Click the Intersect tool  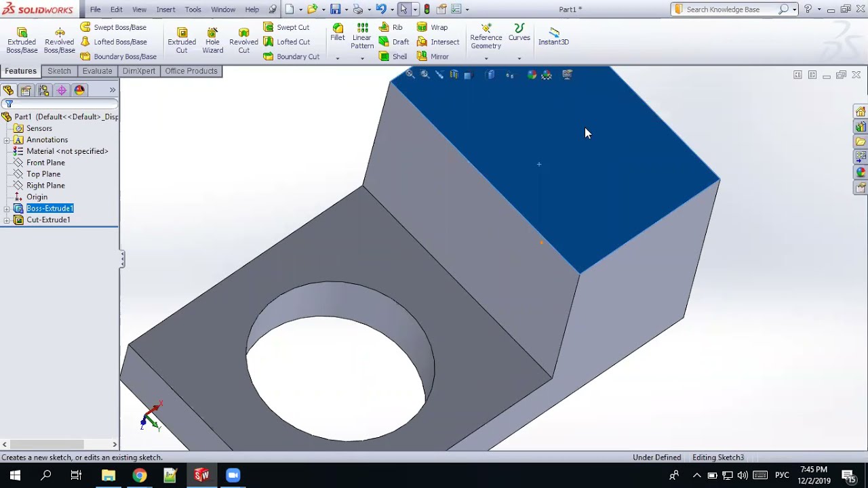point(438,42)
